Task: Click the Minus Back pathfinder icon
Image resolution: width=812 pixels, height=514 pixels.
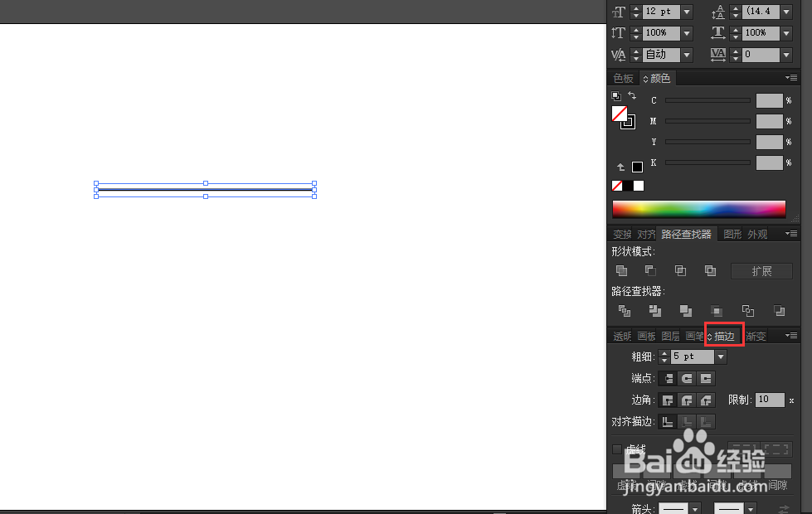Action: click(780, 311)
